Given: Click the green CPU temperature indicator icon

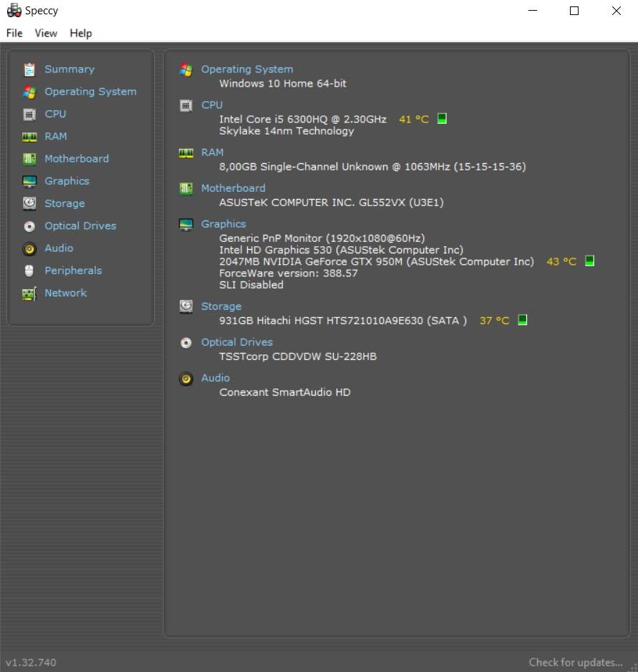Looking at the screenshot, I should (x=442, y=118).
